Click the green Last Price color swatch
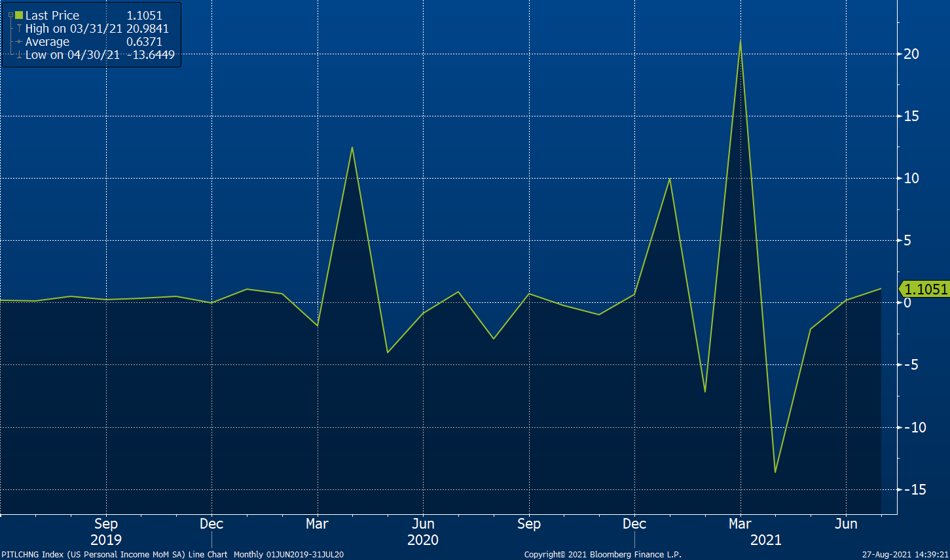This screenshot has height=560, width=950. click(x=19, y=15)
